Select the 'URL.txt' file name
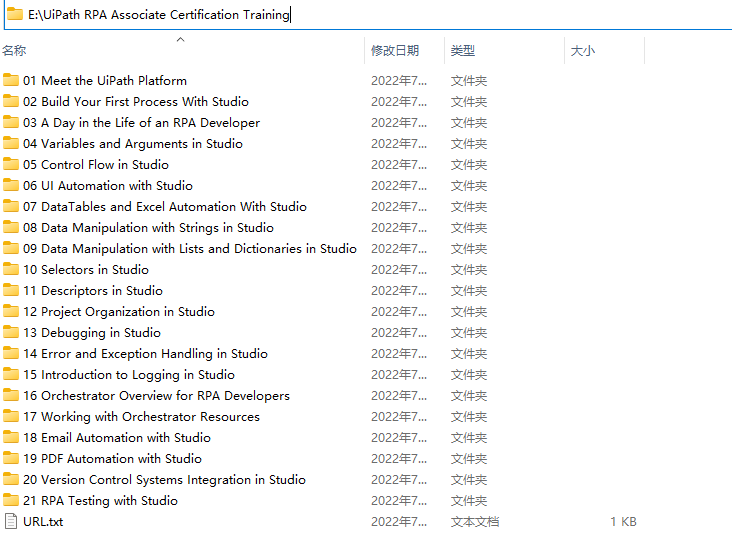 43,522
